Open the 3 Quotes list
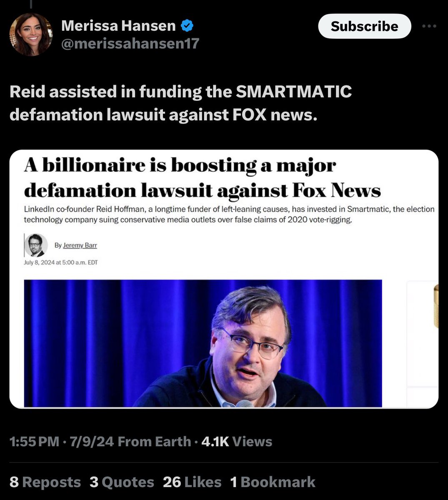The image size is (448, 500). [122, 482]
